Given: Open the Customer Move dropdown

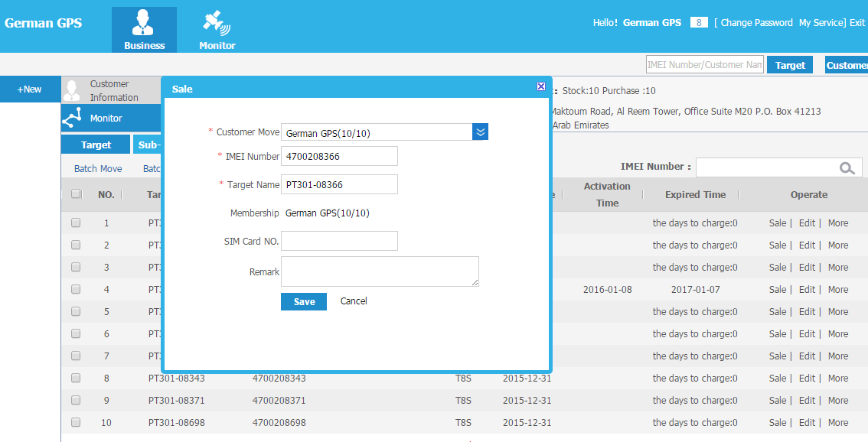Looking at the screenshot, I should pos(480,132).
